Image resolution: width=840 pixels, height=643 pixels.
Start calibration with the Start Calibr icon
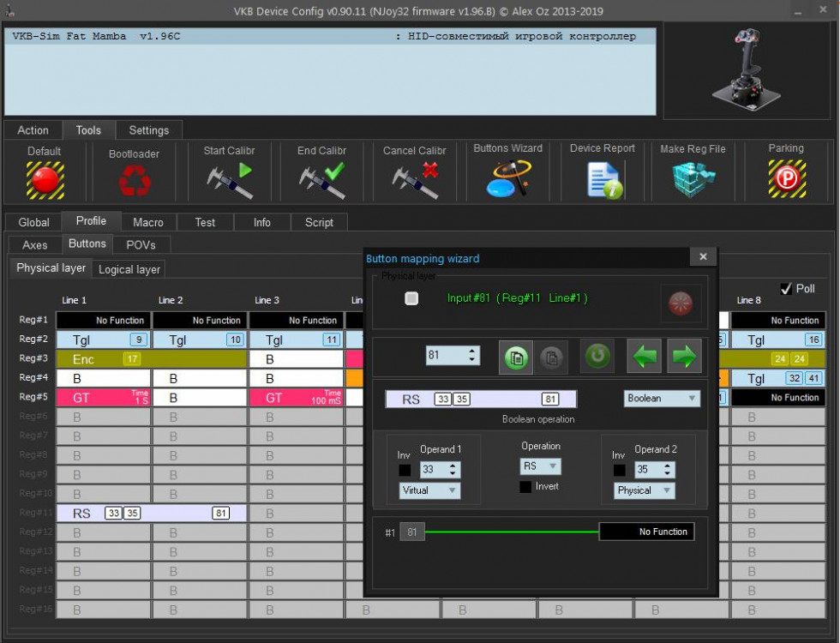(x=229, y=178)
